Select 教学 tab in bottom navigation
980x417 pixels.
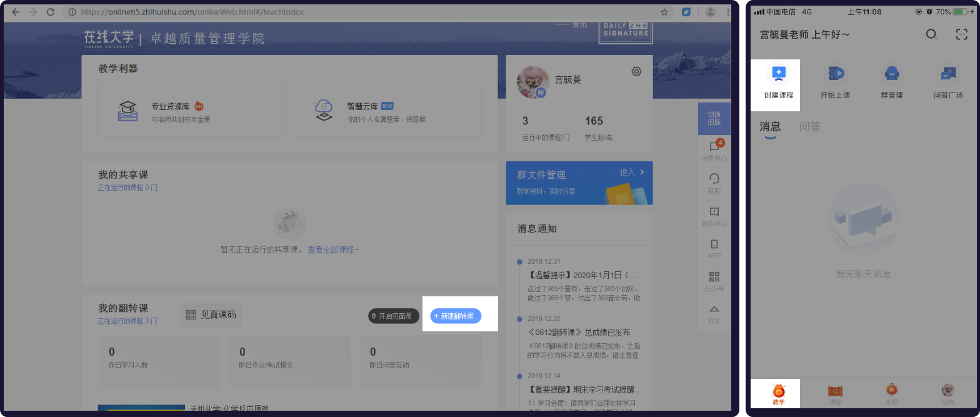pyautogui.click(x=778, y=394)
